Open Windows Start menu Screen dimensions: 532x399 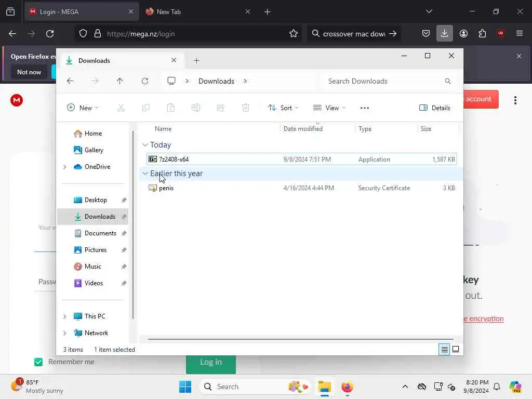(x=185, y=387)
